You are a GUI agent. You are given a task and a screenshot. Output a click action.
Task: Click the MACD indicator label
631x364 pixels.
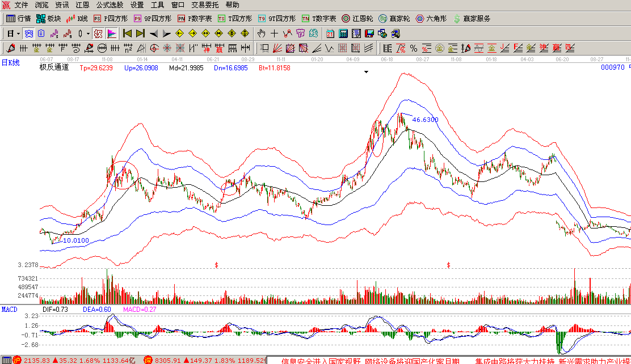click(x=9, y=310)
